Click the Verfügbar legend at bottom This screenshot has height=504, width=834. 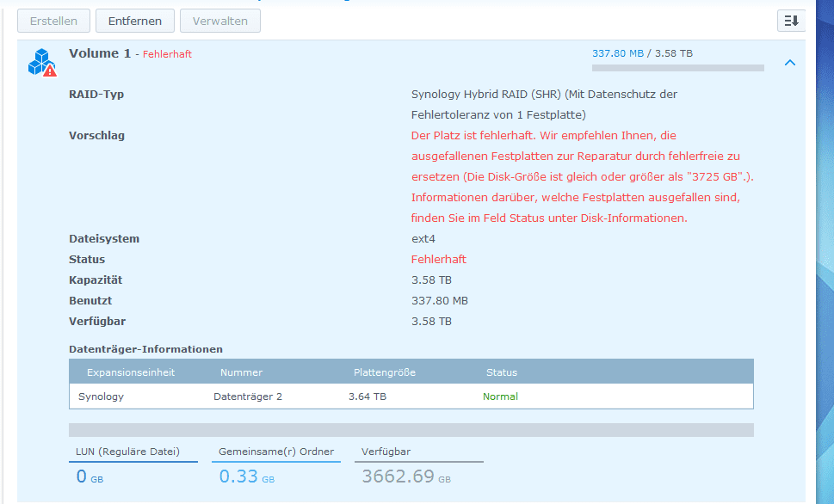386,452
